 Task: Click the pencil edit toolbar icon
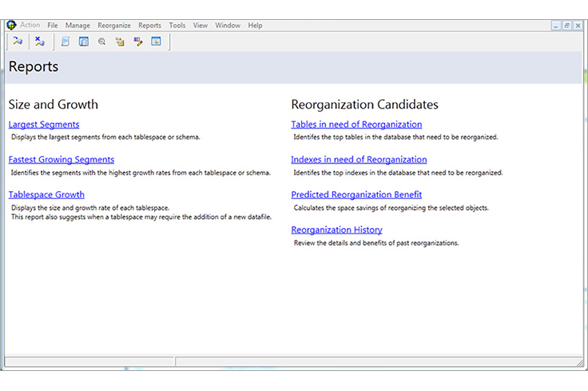[138, 42]
